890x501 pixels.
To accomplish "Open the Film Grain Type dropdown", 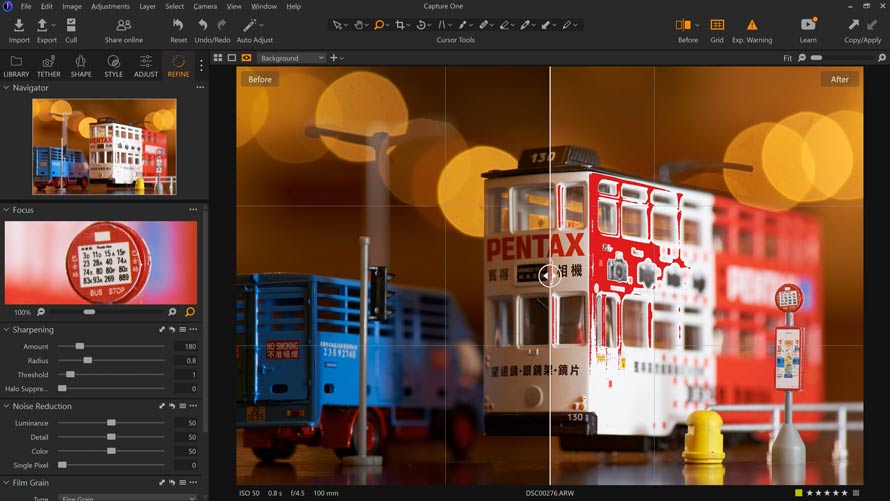I will click(x=128, y=498).
